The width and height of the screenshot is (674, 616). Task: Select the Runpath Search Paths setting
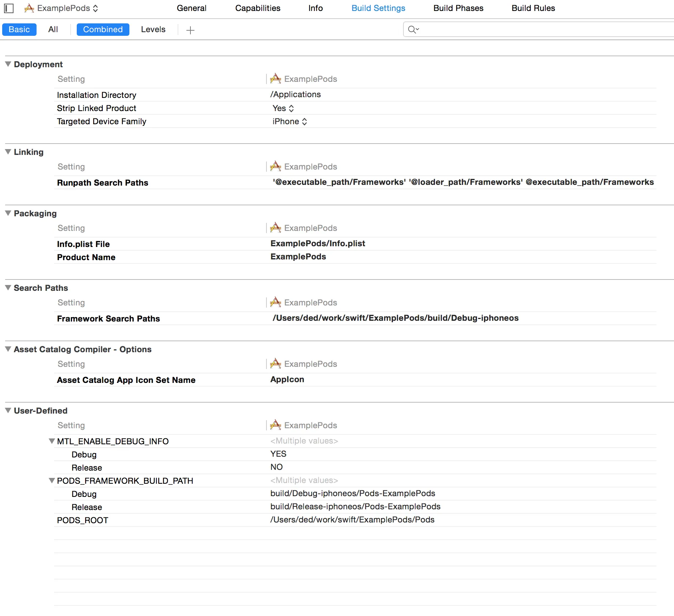[103, 183]
